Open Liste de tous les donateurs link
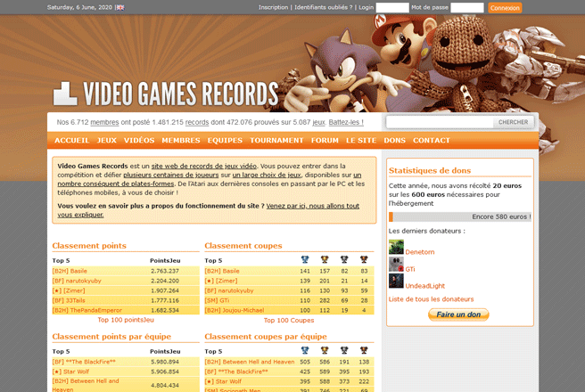The image size is (585, 392). (x=431, y=299)
